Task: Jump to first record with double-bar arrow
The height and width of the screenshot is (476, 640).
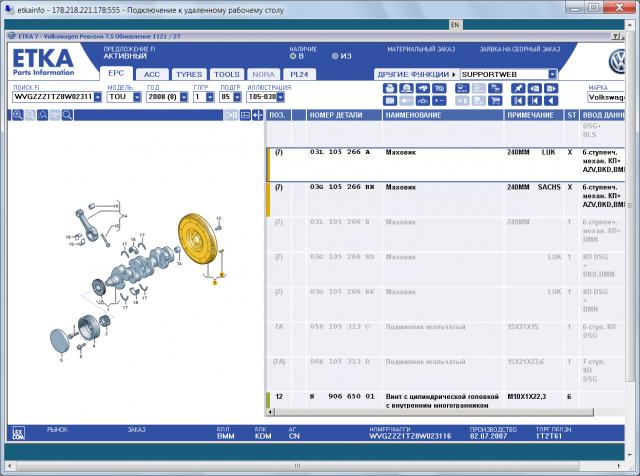Action: point(518,100)
